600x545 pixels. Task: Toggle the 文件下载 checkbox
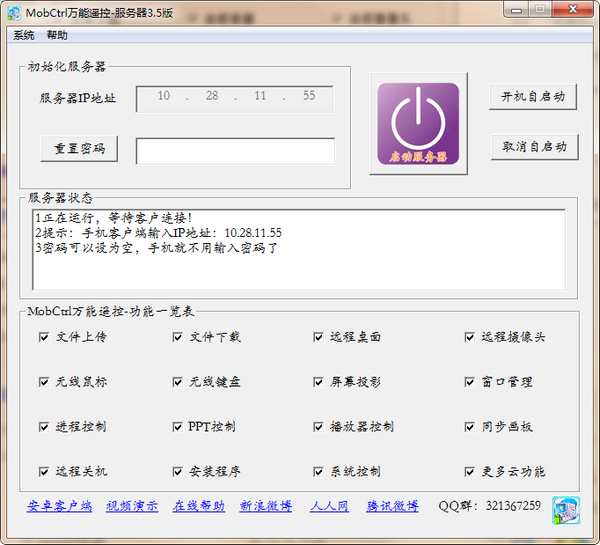pos(178,337)
